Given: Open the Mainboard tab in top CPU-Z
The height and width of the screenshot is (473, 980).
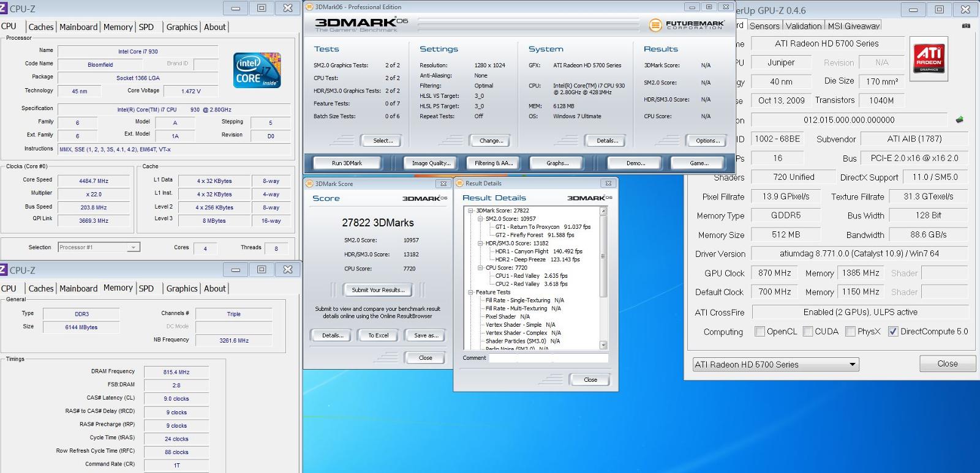Looking at the screenshot, I should (x=78, y=27).
